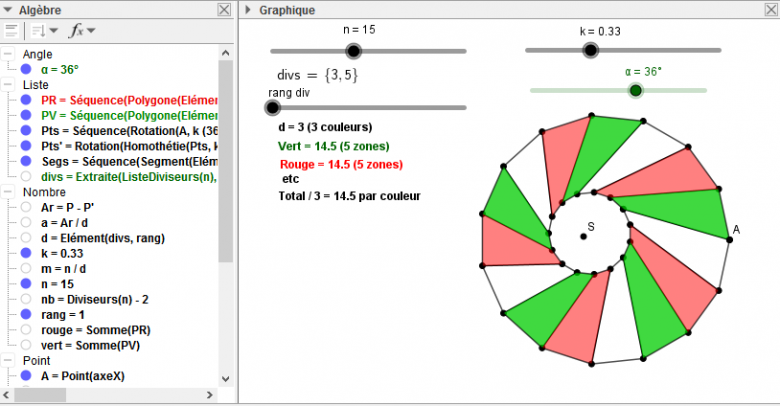This screenshot has height=406, width=780.
Task: Collapse the Algèbre panel title arrow
Action: pyautogui.click(x=9, y=9)
